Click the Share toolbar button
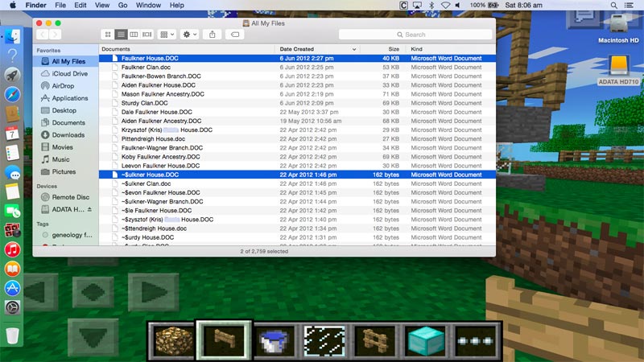 point(213,35)
